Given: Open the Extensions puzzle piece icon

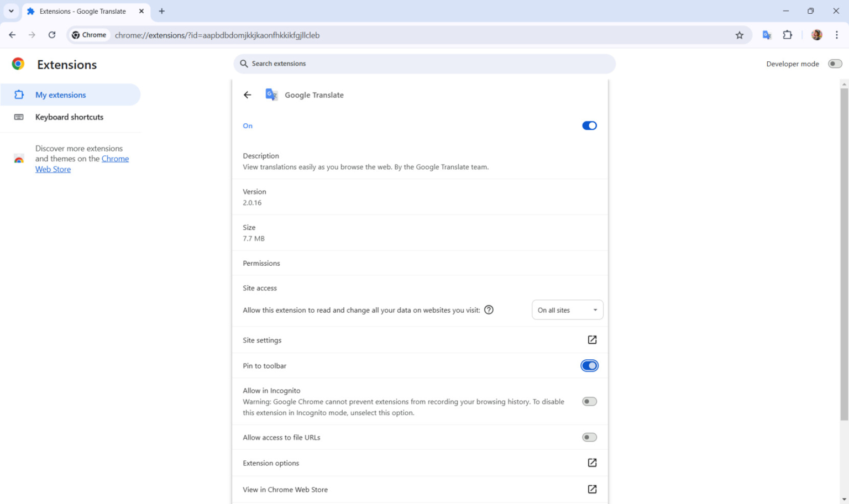Looking at the screenshot, I should coord(787,34).
